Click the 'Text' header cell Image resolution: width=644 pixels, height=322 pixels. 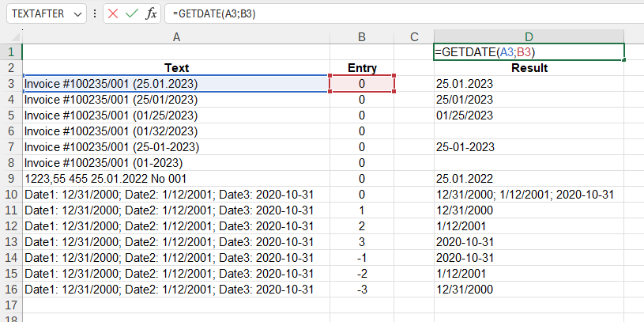click(176, 68)
